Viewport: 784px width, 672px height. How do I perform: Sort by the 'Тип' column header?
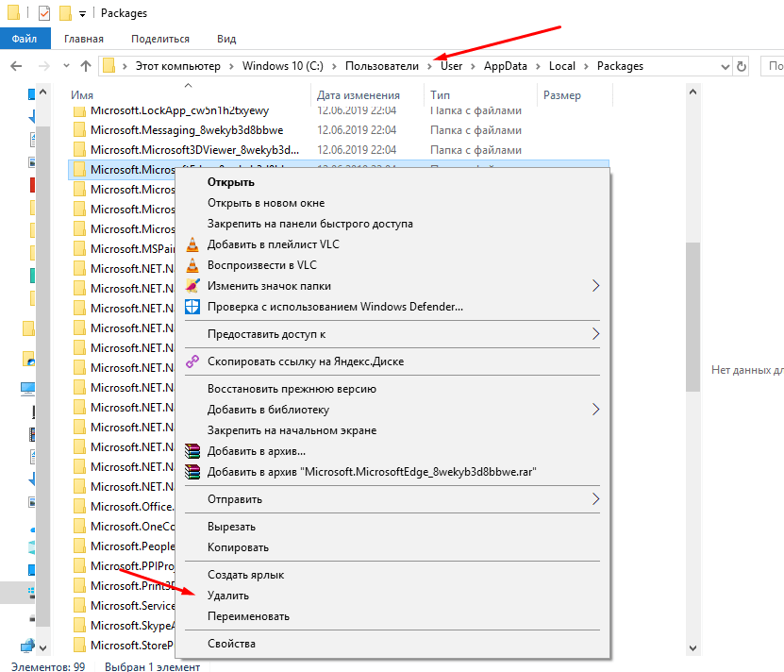(x=440, y=95)
